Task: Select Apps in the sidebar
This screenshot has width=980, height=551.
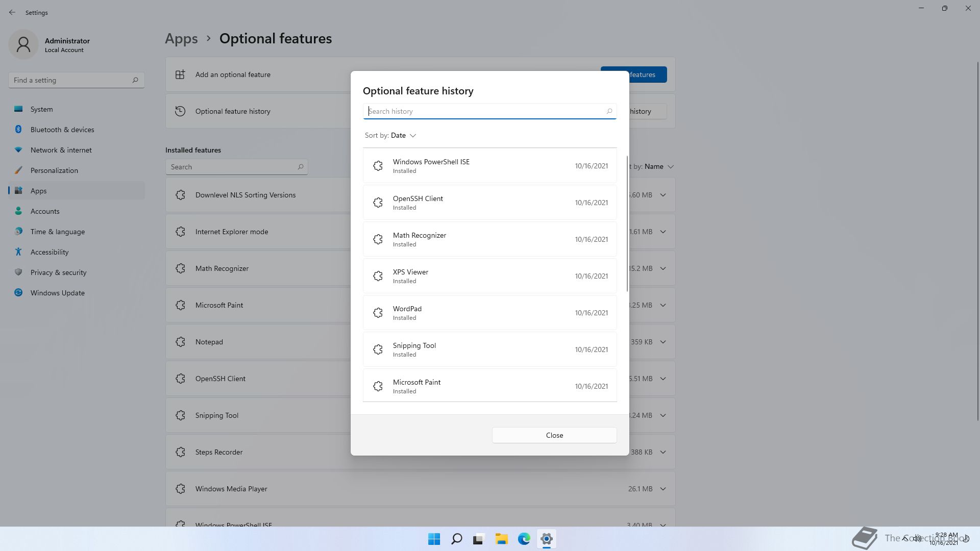Action: tap(77, 191)
